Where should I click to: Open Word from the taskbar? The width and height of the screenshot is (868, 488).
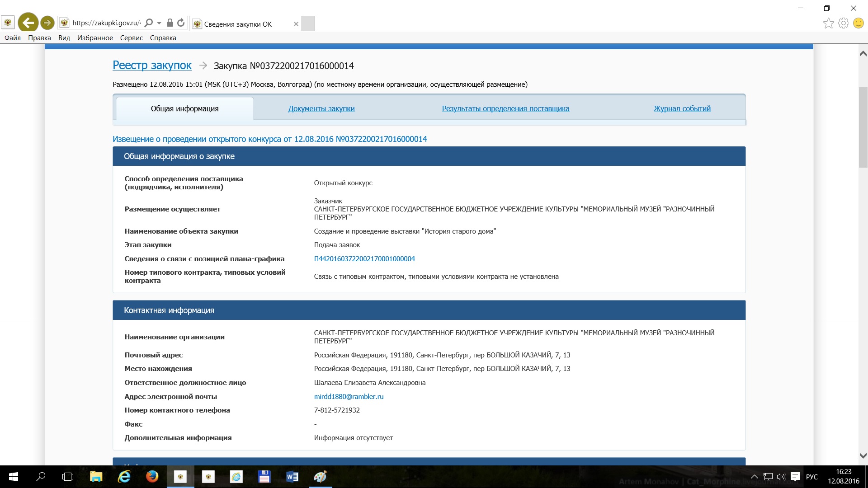pyautogui.click(x=292, y=476)
